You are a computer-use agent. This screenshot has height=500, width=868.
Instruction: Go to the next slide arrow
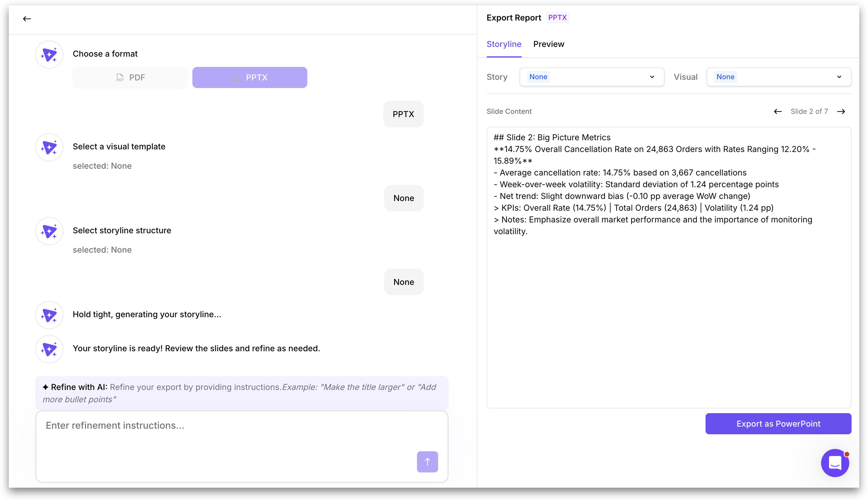841,112
